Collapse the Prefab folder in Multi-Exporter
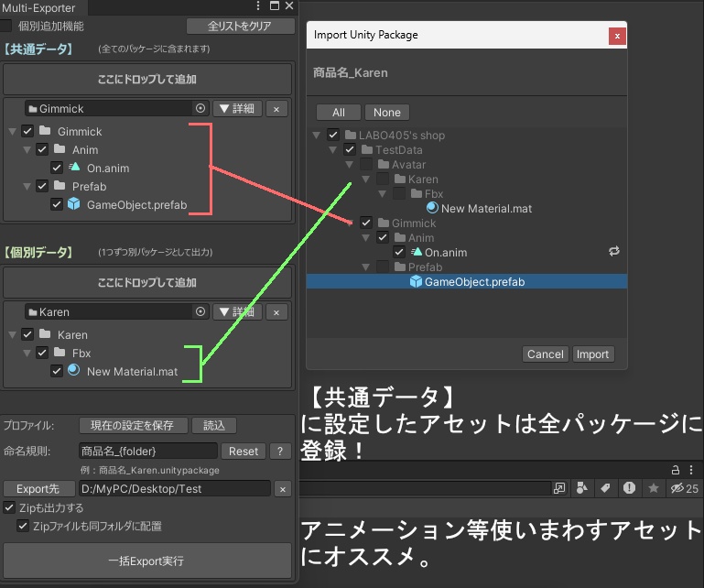Viewport: 704px width, 588px height. coord(27,187)
